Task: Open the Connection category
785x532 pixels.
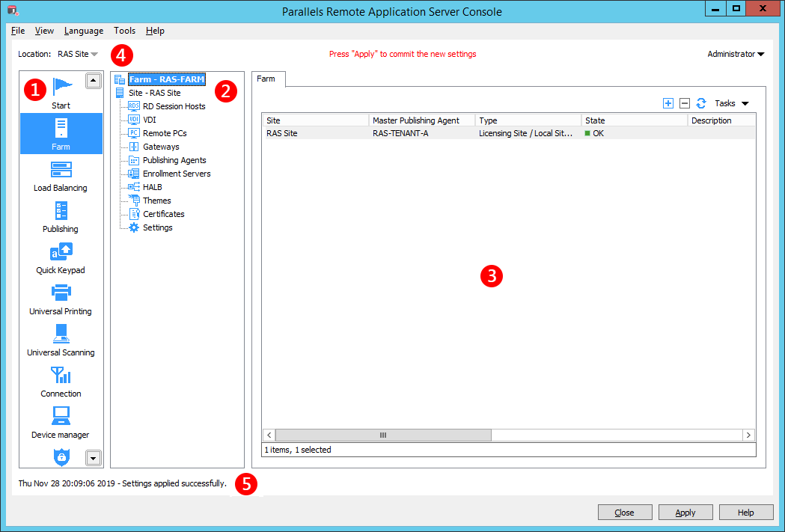Action: [x=61, y=382]
